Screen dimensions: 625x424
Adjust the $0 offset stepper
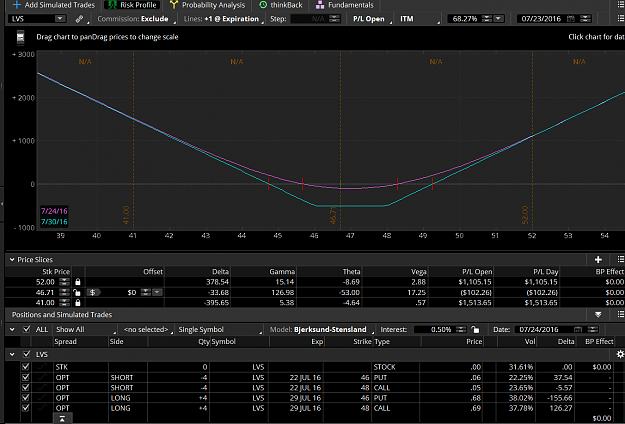[x=145, y=292]
